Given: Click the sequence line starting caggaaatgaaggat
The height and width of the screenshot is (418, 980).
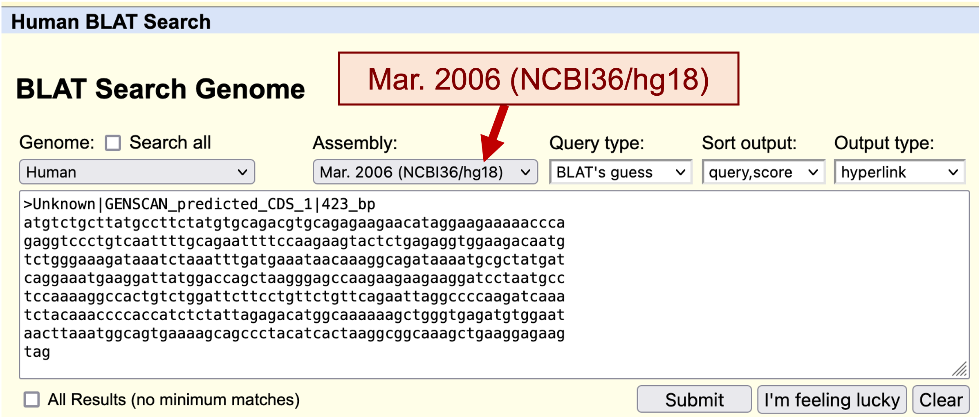Looking at the screenshot, I should (x=294, y=278).
